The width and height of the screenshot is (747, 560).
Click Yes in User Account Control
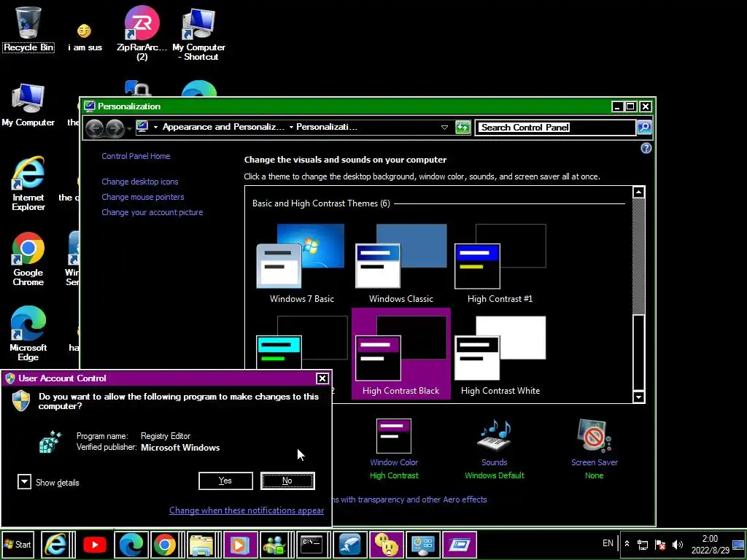coord(225,481)
